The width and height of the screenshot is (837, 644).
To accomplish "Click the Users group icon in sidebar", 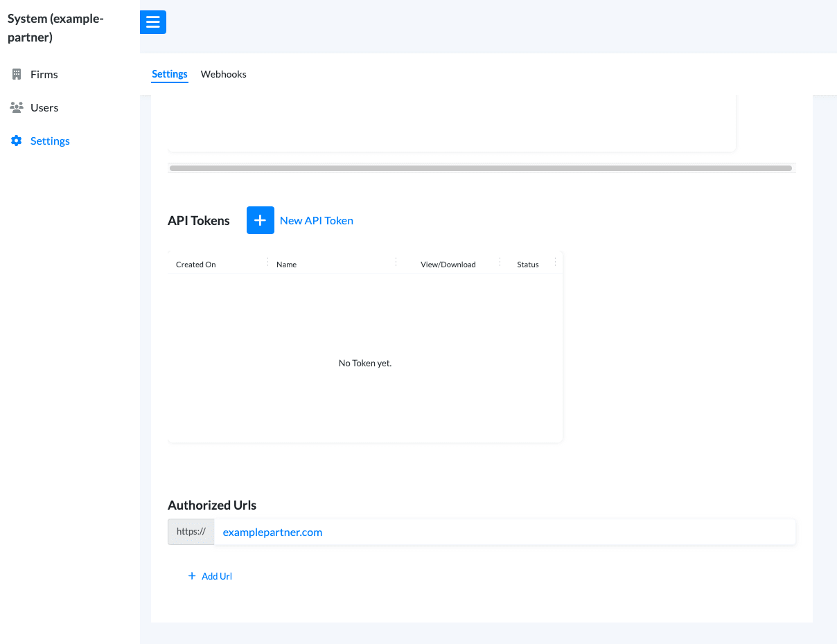I will pos(16,107).
